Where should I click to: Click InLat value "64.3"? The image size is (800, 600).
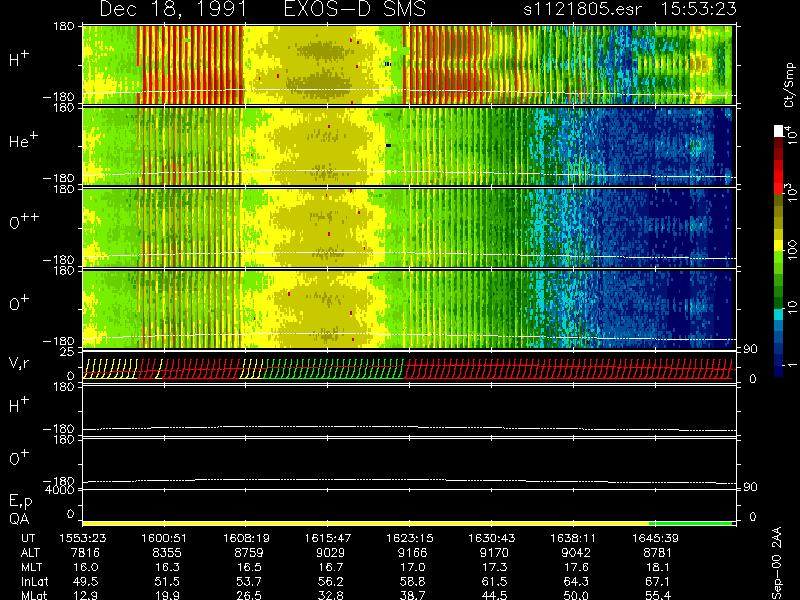pyautogui.click(x=576, y=581)
